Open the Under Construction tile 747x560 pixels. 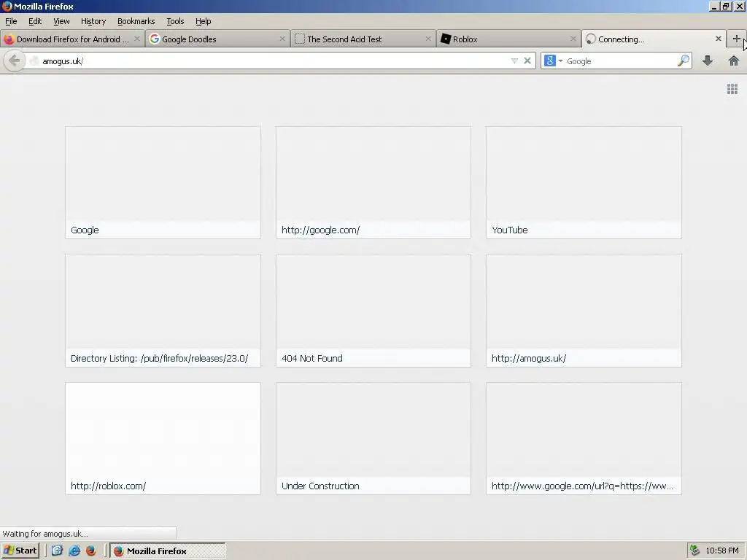pyautogui.click(x=373, y=438)
